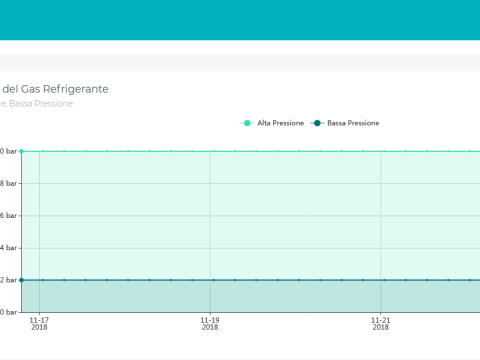Click the 2 bar axis label
This screenshot has height=360, width=480.
(x=8, y=280)
